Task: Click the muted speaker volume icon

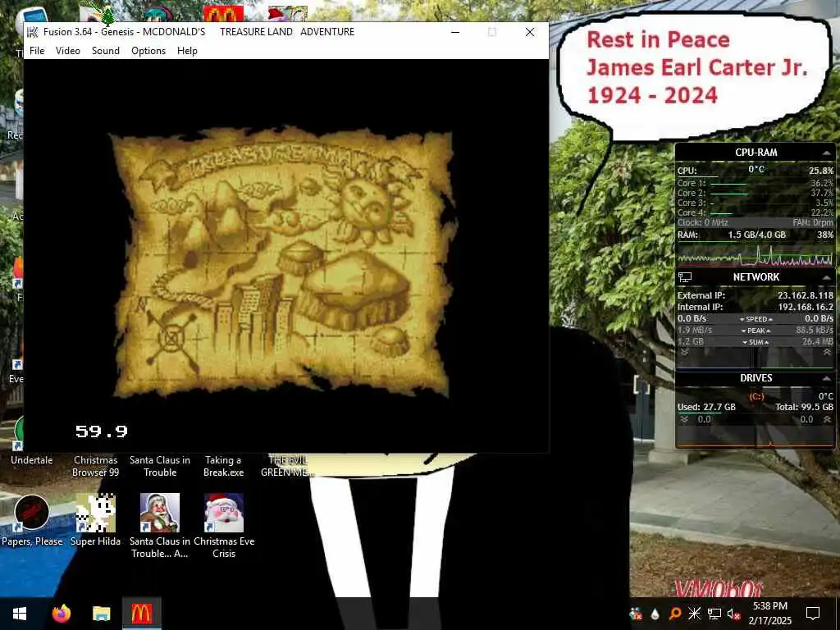Action: click(734, 614)
